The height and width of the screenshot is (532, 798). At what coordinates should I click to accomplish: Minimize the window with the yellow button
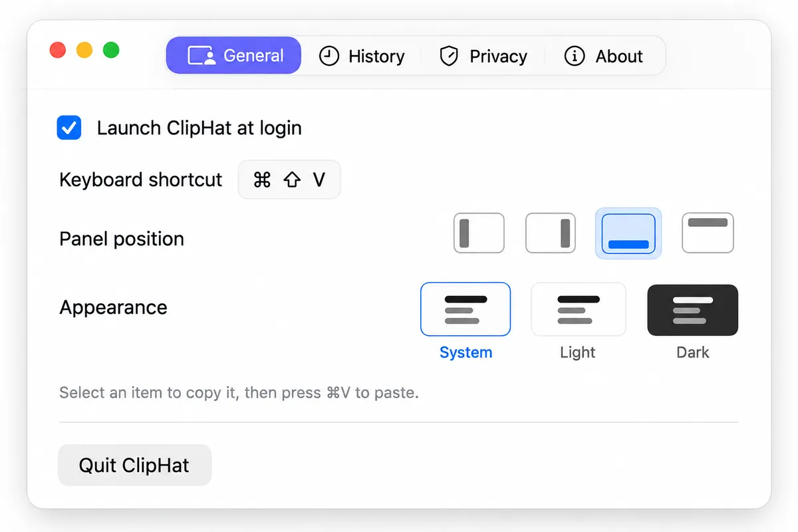(84, 50)
